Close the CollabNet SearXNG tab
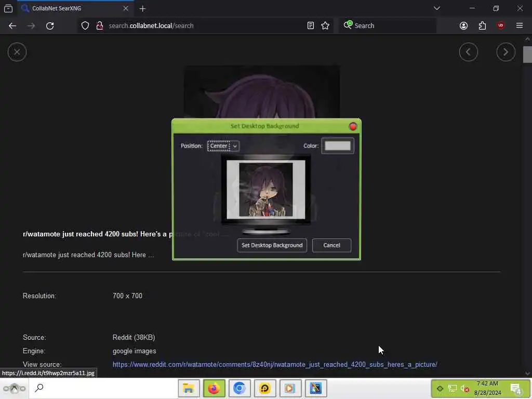The height and width of the screenshot is (399, 532). [x=126, y=8]
